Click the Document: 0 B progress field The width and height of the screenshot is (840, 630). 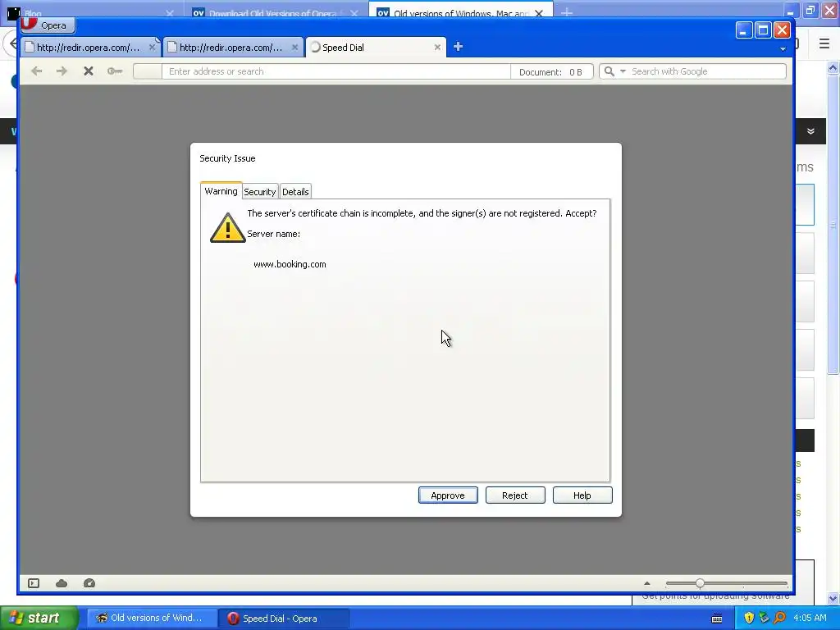pyautogui.click(x=551, y=72)
